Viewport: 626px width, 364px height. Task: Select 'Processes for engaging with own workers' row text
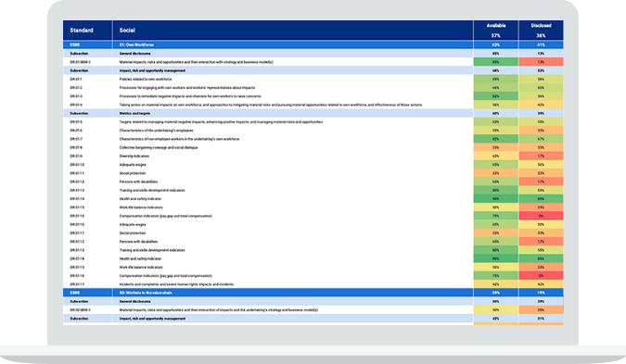(x=186, y=88)
